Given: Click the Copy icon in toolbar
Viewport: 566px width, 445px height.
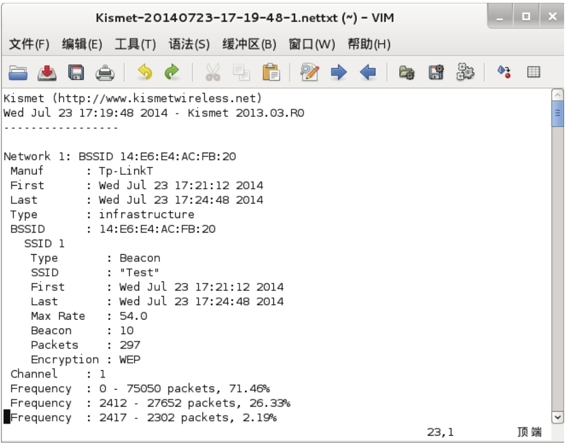Looking at the screenshot, I should click(x=241, y=73).
